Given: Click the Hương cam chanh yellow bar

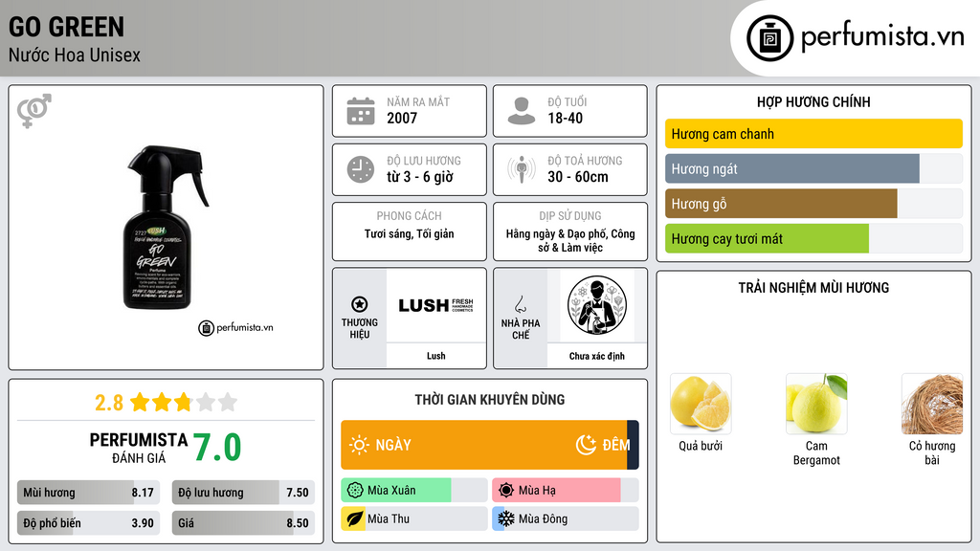Looking at the screenshot, I should 813,134.
